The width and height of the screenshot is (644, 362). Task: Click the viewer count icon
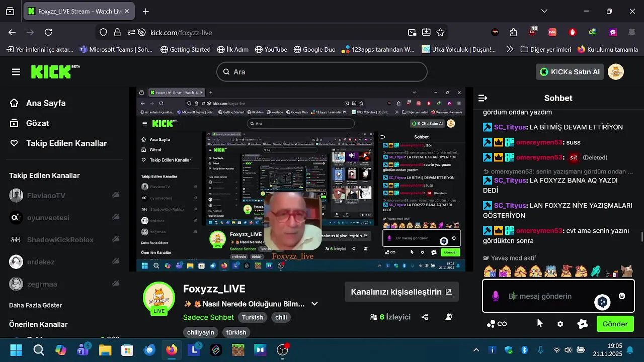373,317
